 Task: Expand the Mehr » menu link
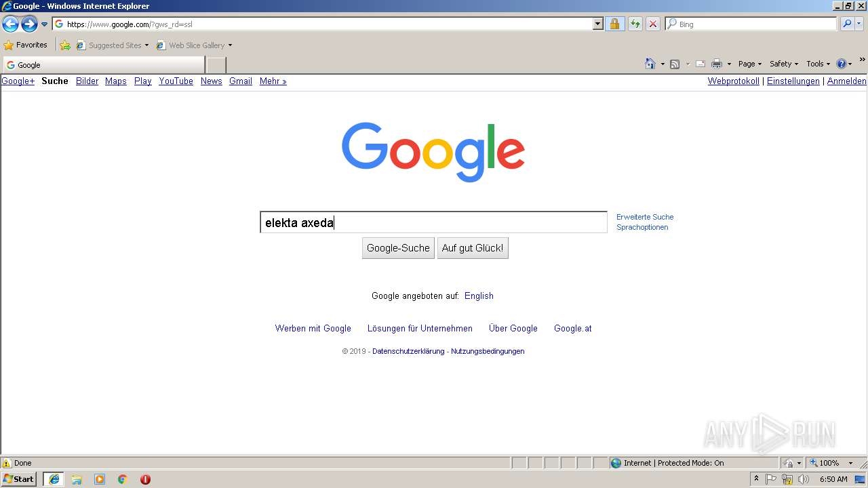pyautogui.click(x=273, y=81)
